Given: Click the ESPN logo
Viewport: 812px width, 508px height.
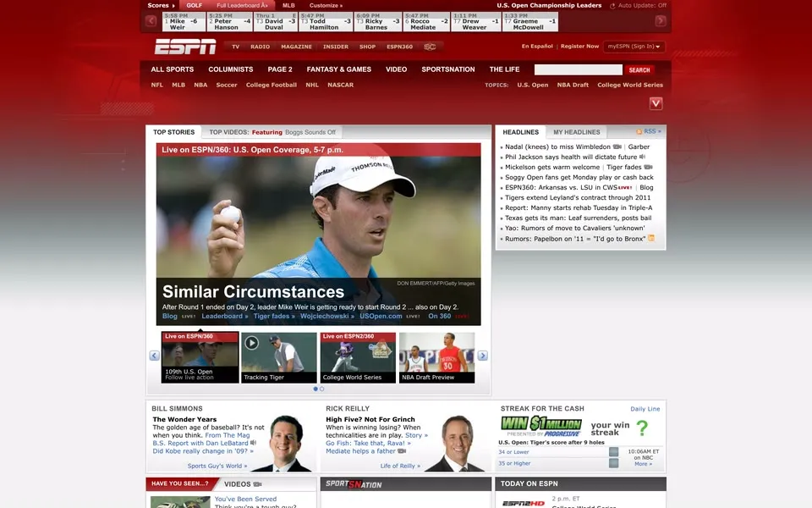Looking at the screenshot, I should point(185,46).
